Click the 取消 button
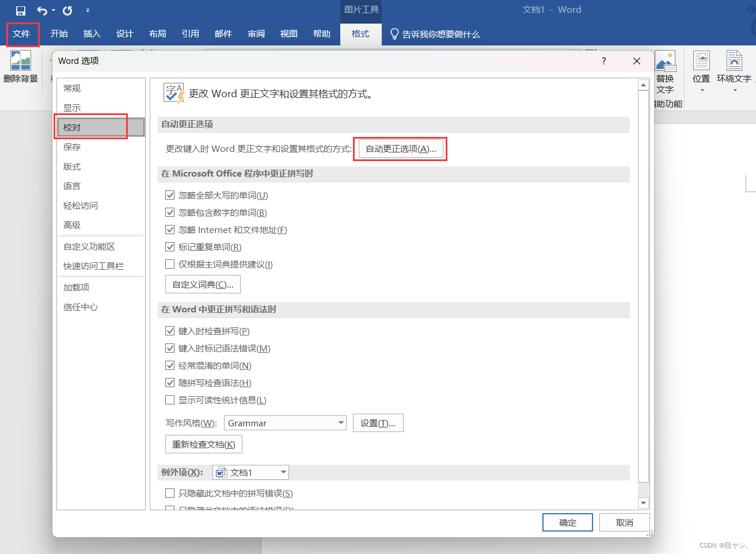756x554 pixels. click(x=625, y=523)
